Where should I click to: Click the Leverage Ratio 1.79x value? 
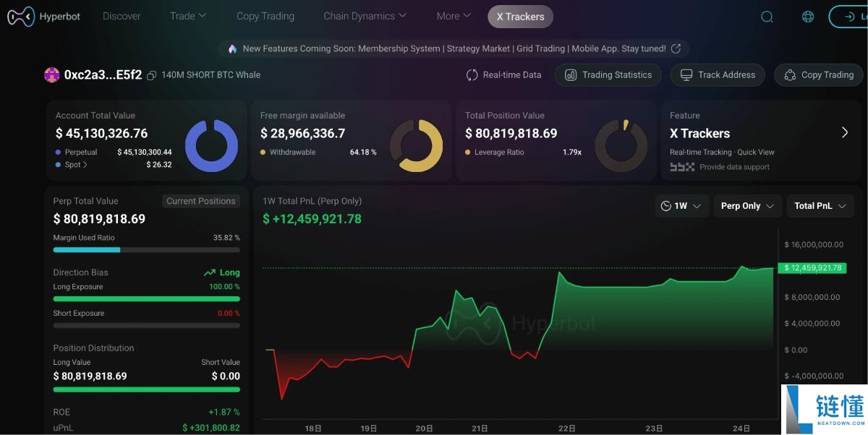572,152
